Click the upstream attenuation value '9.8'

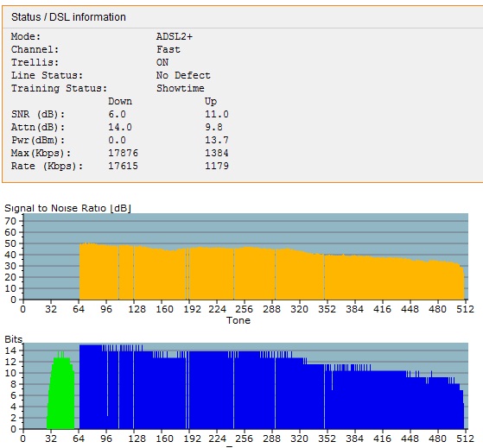pyautogui.click(x=213, y=127)
